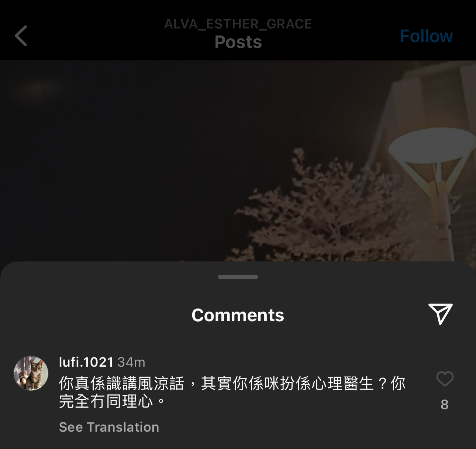Tap the Posts header title

click(x=238, y=42)
